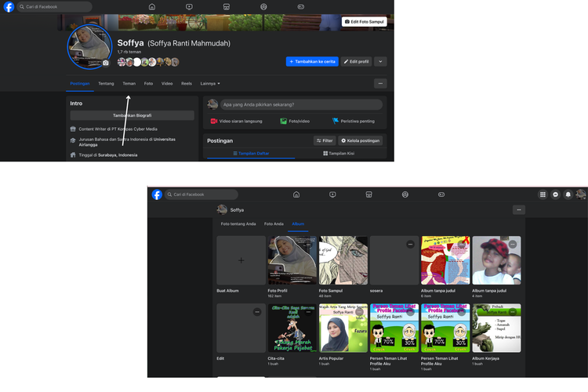Click the Edit Foto Sampul button
Screen dimensions: 588x392
[365, 21]
